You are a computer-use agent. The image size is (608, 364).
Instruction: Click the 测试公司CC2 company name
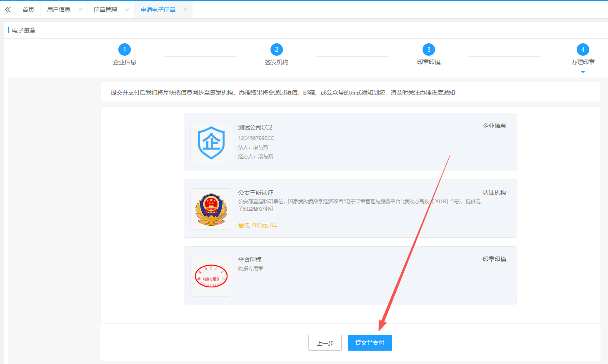tap(255, 127)
